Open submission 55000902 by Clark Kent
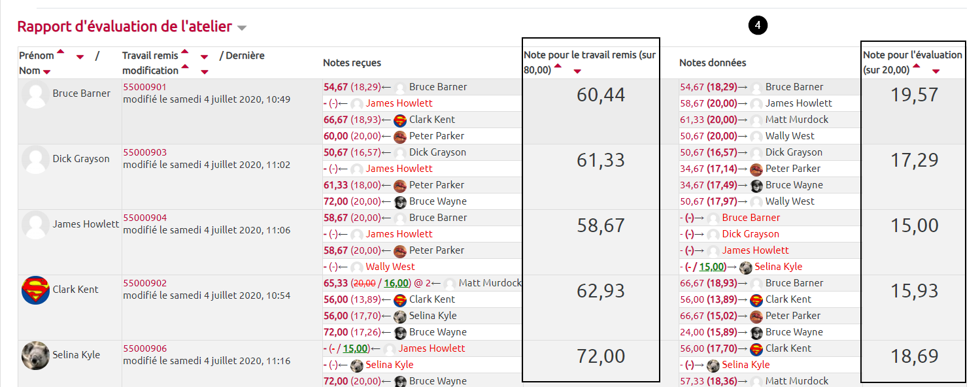The image size is (980, 387). 144,283
